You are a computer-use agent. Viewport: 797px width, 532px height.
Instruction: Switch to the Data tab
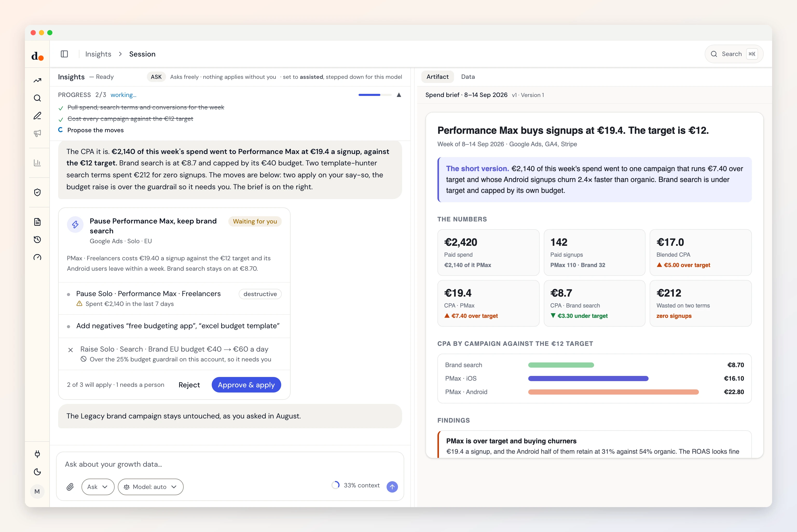pos(468,77)
